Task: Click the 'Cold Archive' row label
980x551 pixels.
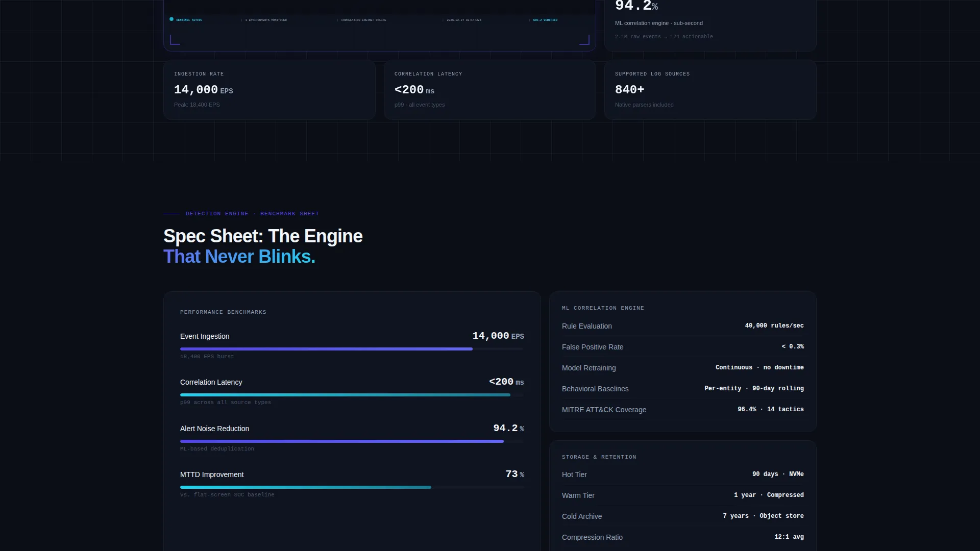Action: [582, 516]
